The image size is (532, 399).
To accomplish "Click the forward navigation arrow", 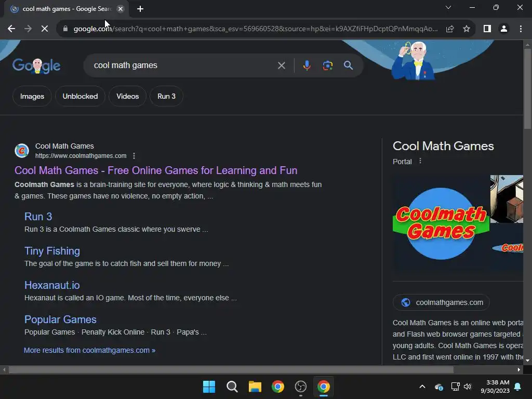I will point(28,29).
